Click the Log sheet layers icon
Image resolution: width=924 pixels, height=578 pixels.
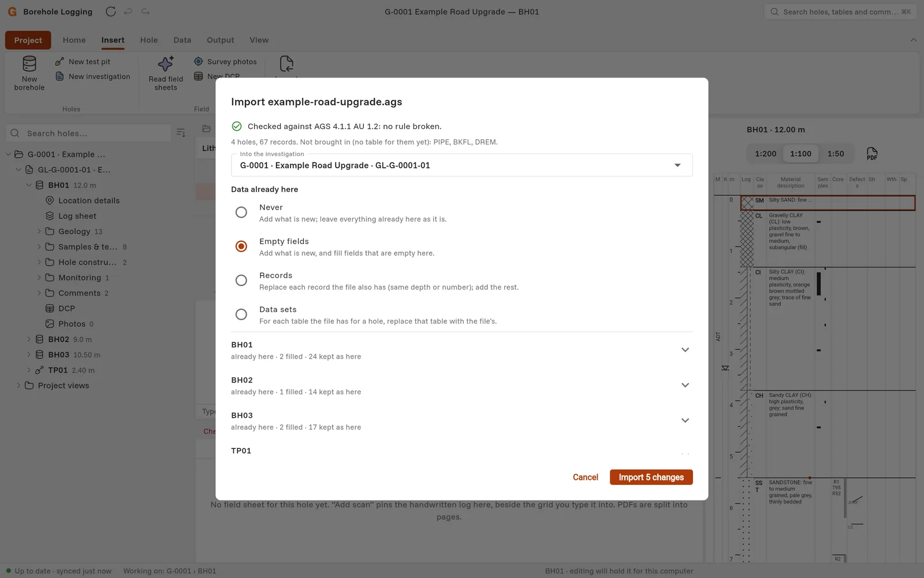tap(50, 216)
